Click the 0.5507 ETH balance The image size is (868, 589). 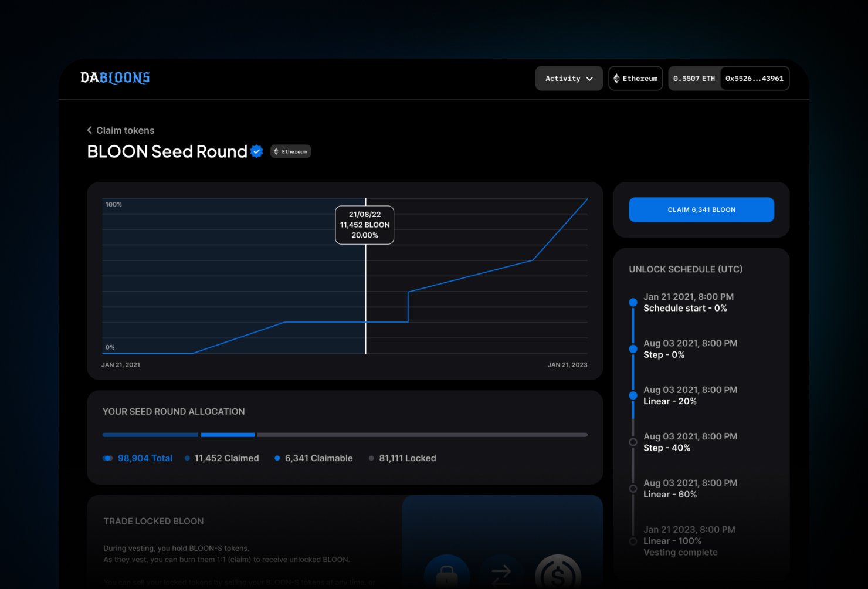pyautogui.click(x=694, y=78)
